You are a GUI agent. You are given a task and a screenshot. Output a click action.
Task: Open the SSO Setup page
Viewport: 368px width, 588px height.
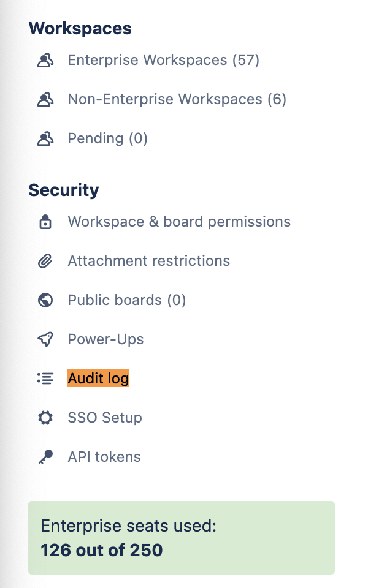[x=104, y=418]
